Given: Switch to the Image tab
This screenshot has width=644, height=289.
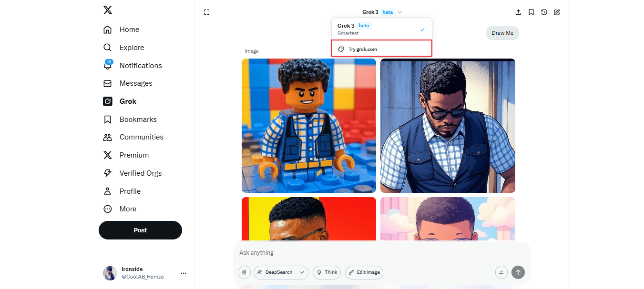Looking at the screenshot, I should [x=252, y=50].
